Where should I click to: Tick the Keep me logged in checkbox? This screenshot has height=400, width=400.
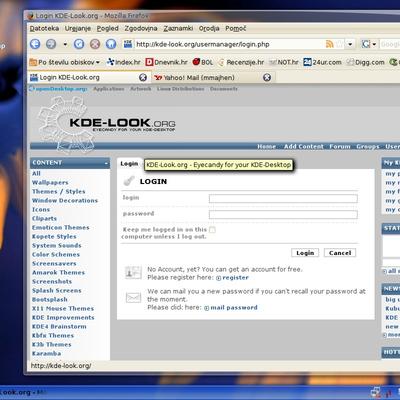point(212,230)
